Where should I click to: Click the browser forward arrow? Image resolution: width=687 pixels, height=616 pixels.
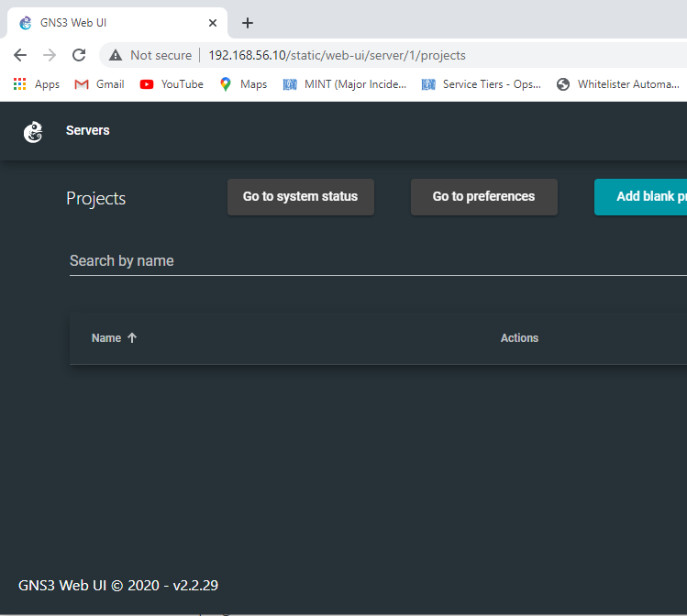pos(50,55)
